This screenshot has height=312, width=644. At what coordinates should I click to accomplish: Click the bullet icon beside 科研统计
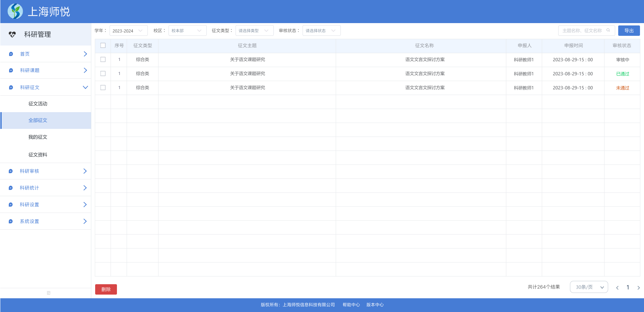11,188
